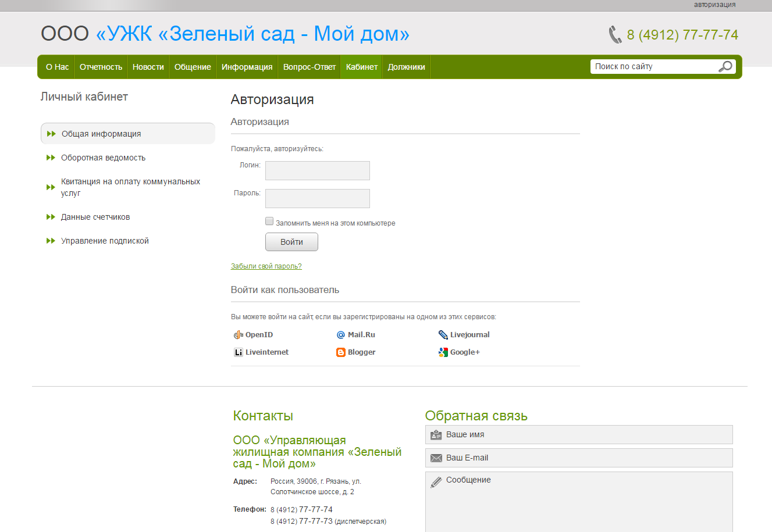Open Вопрос-Ответ section
Viewport: 772px width, 532px height.
click(x=309, y=67)
